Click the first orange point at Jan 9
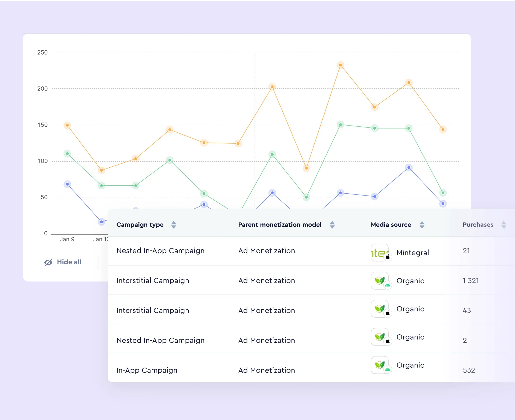Viewport: 515px width, 420px height. (67, 125)
